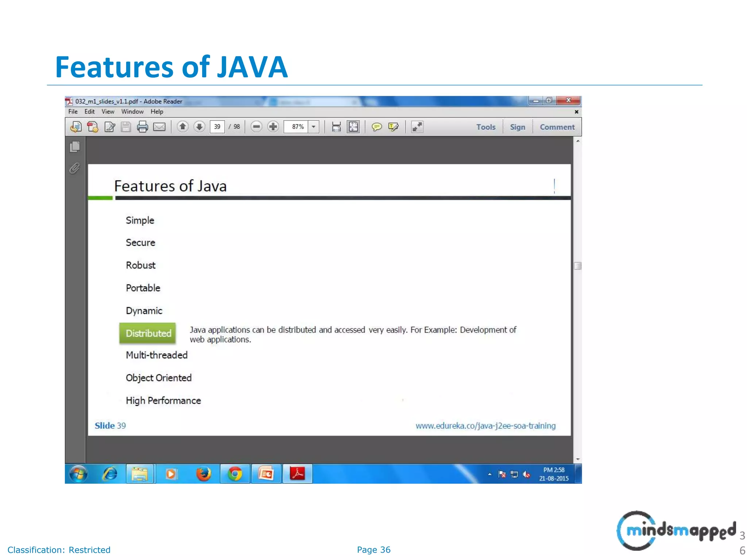
Task: Open Windows Start button
Action: [x=78, y=474]
